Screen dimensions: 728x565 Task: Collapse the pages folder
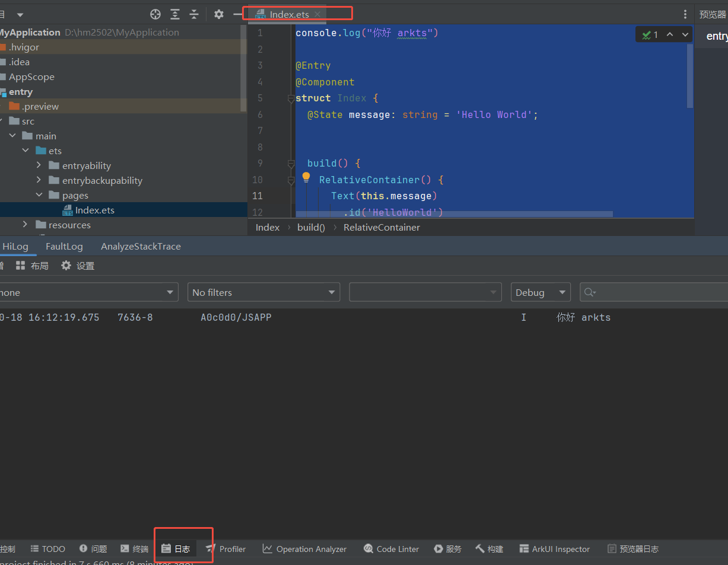[x=39, y=195]
